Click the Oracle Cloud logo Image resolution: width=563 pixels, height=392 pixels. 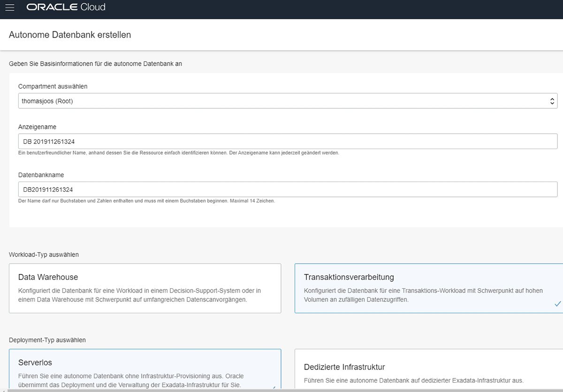[x=66, y=7]
